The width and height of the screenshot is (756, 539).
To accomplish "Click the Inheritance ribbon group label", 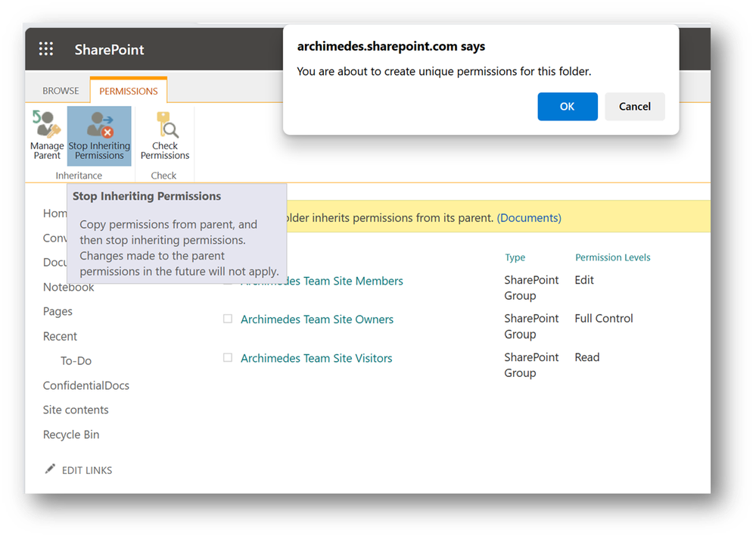I will click(x=79, y=176).
